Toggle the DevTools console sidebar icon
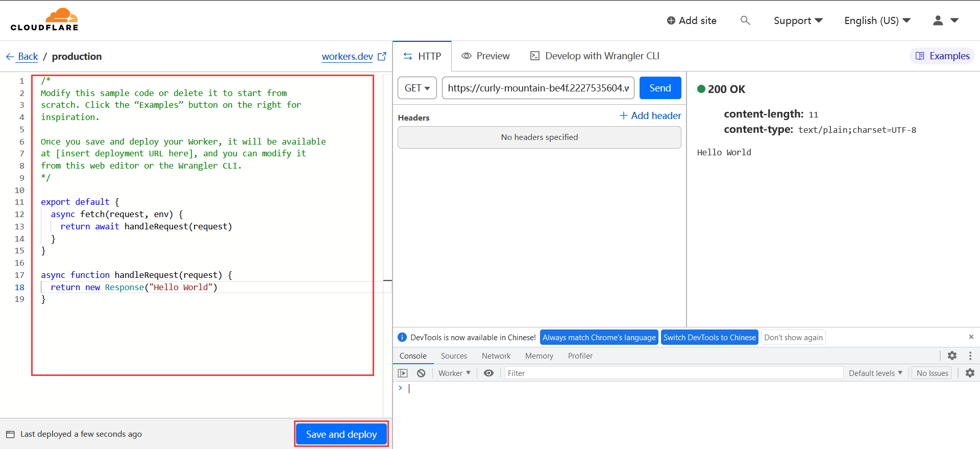Screen dimensions: 980x449 point(403,373)
